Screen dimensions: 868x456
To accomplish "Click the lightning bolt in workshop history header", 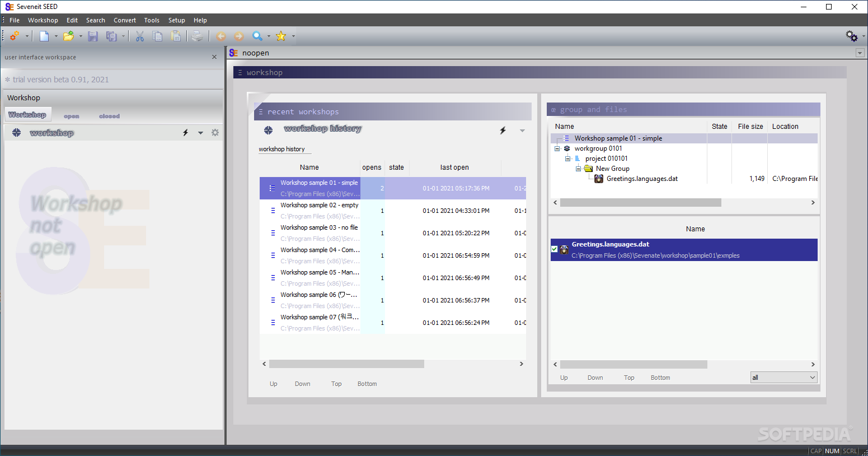I will click(503, 131).
